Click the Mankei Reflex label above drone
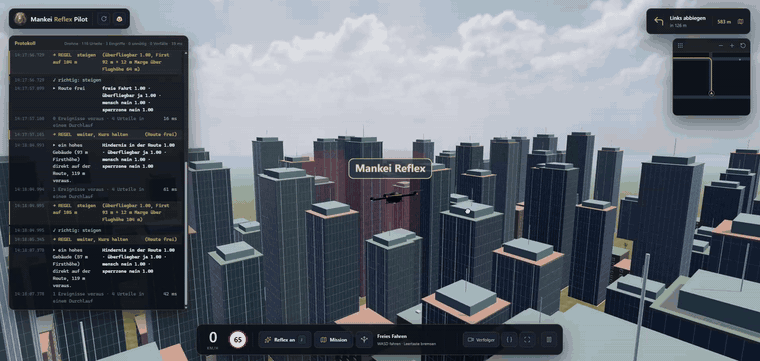This screenshot has width=760, height=361. [x=390, y=169]
